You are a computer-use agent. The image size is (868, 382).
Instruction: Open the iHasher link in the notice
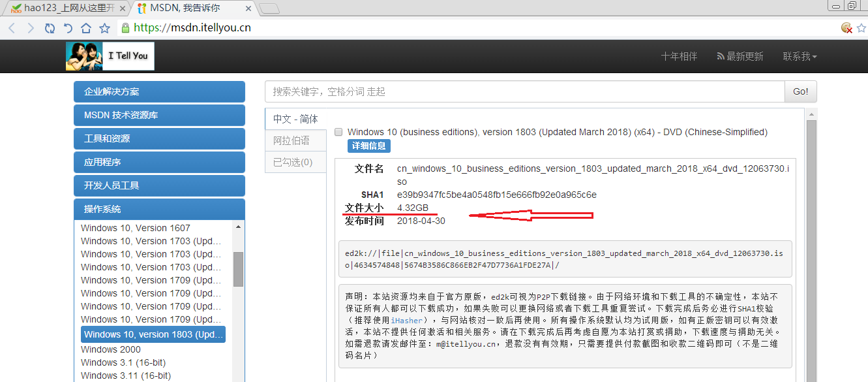(407, 320)
